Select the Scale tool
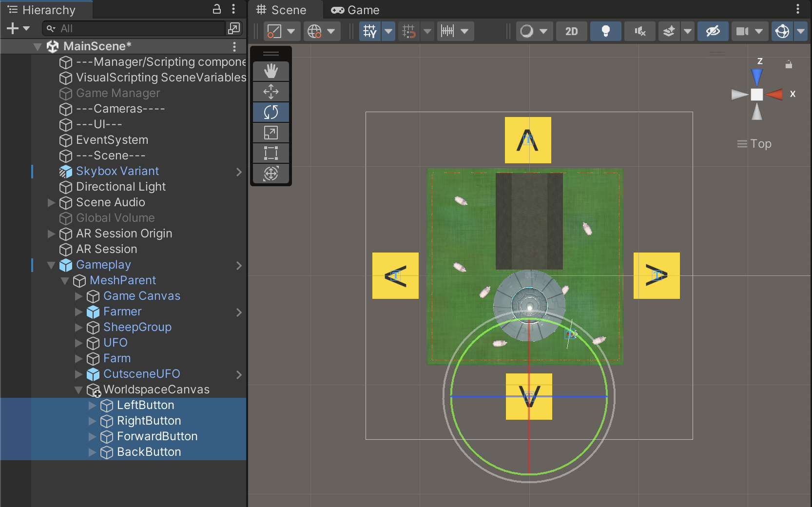The image size is (812, 507). [271, 133]
